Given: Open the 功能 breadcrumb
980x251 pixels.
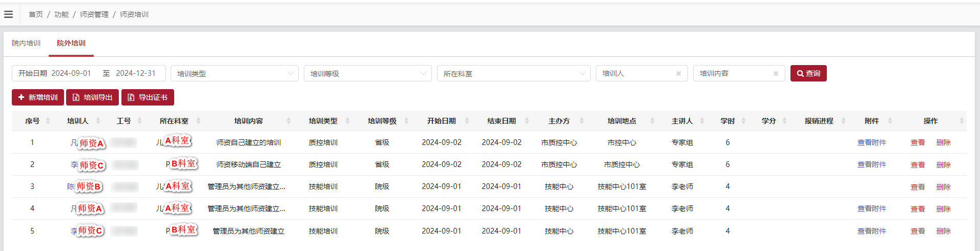Looking at the screenshot, I should [x=61, y=14].
